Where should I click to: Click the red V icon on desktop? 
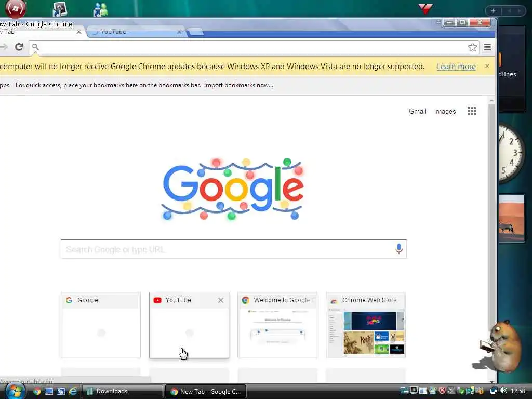(425, 8)
